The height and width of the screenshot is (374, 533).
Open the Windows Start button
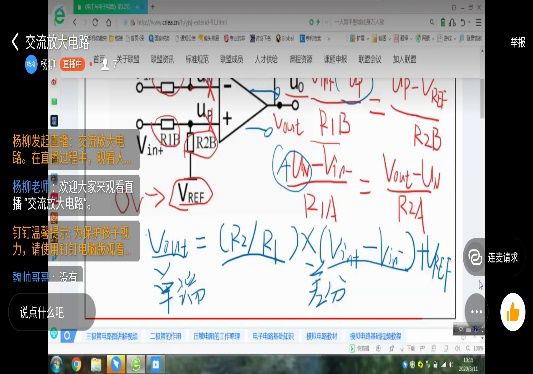(x=56, y=364)
